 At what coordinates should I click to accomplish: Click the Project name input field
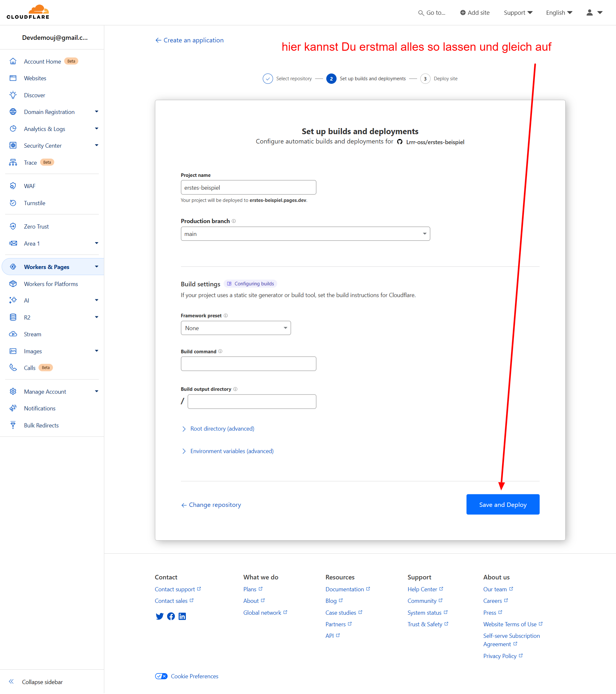pyautogui.click(x=248, y=188)
